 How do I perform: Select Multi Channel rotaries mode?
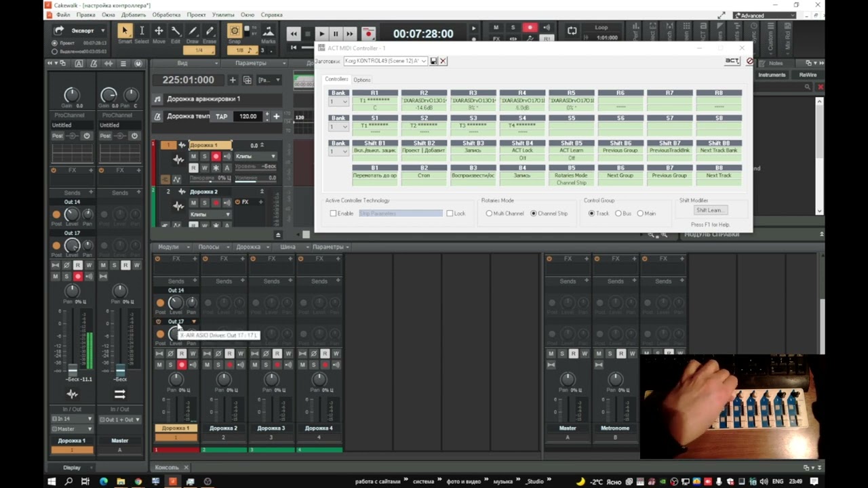click(x=489, y=213)
